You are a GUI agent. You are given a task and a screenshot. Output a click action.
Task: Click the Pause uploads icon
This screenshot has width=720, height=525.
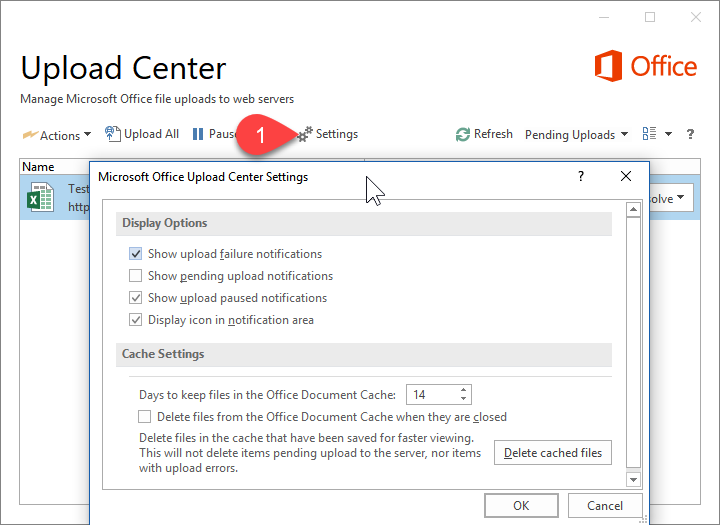click(x=198, y=134)
